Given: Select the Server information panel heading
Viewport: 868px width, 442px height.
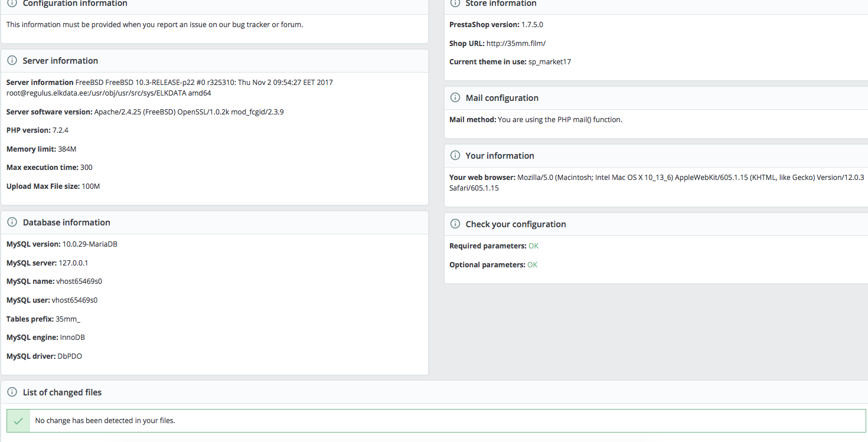Looking at the screenshot, I should pos(60,61).
